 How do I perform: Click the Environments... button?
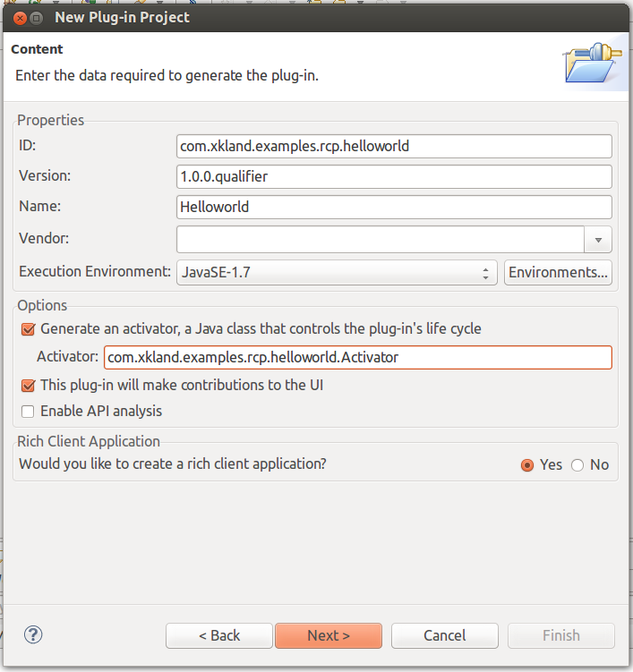pyautogui.click(x=558, y=273)
